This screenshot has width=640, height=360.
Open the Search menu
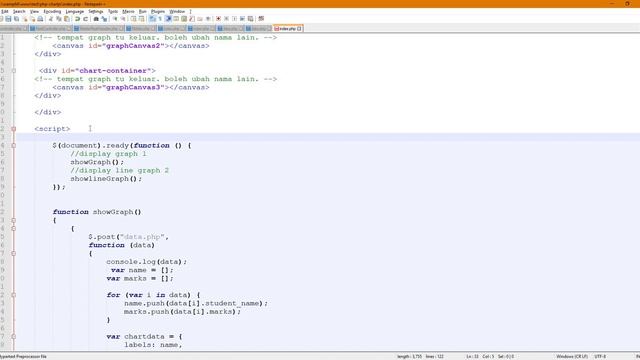click(x=19, y=11)
